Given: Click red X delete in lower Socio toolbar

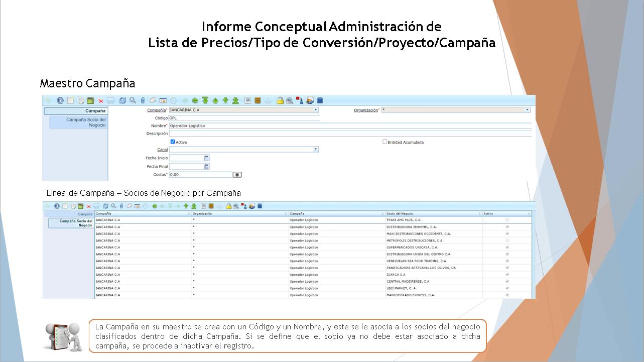Looking at the screenshot, I should click(x=88, y=206).
